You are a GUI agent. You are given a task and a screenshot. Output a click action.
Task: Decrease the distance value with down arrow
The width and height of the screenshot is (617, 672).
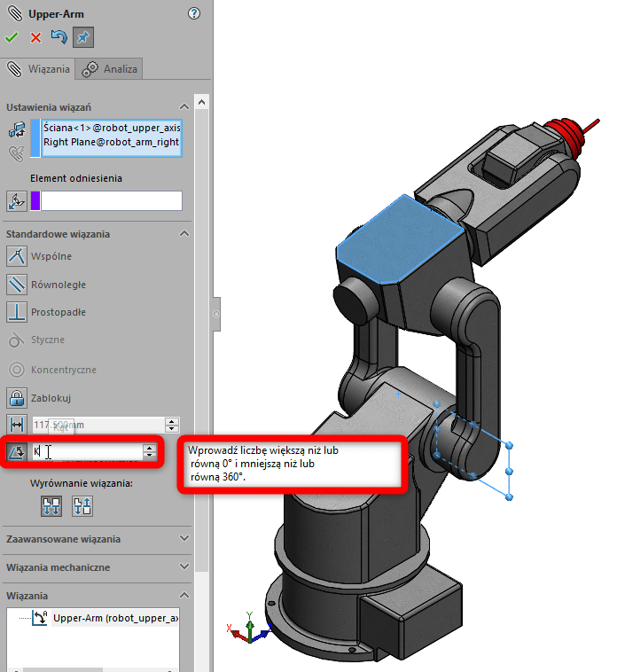point(172,428)
